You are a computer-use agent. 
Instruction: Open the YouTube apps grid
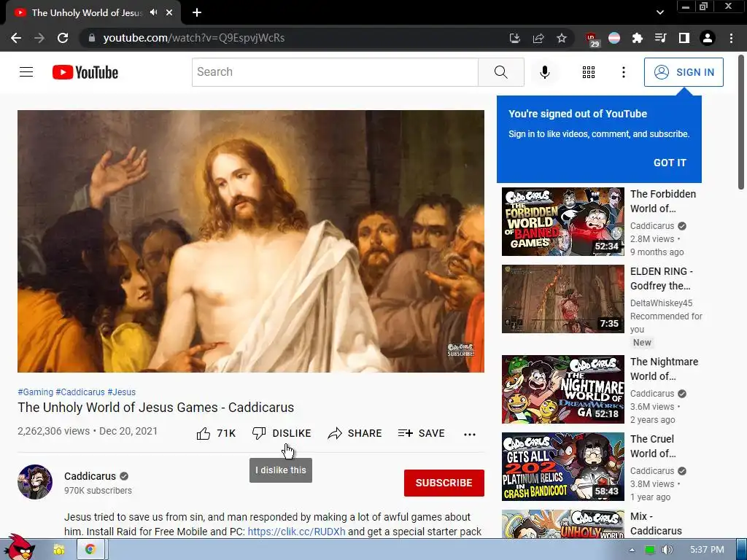[x=589, y=72]
